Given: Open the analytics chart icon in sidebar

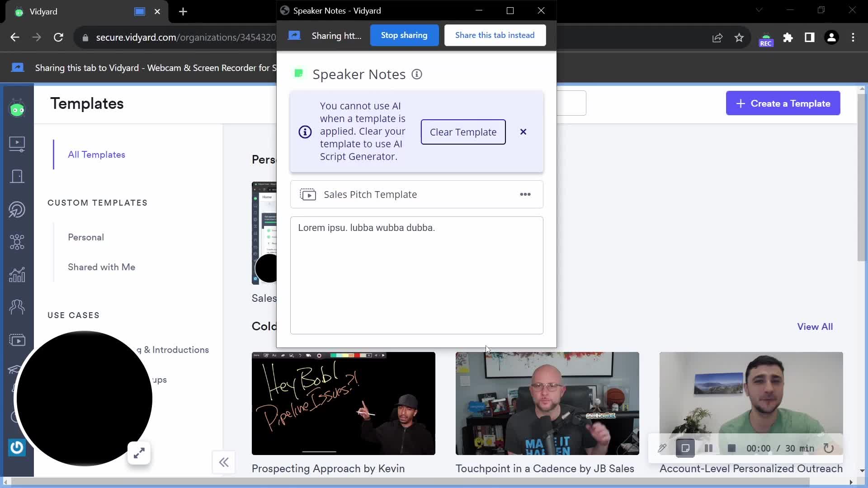Looking at the screenshot, I should click(17, 275).
